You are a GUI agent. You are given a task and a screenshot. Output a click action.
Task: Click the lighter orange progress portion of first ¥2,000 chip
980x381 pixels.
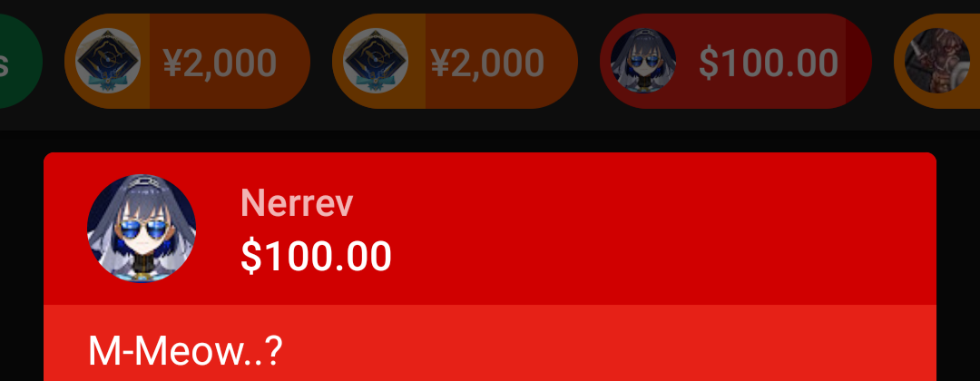click(107, 61)
